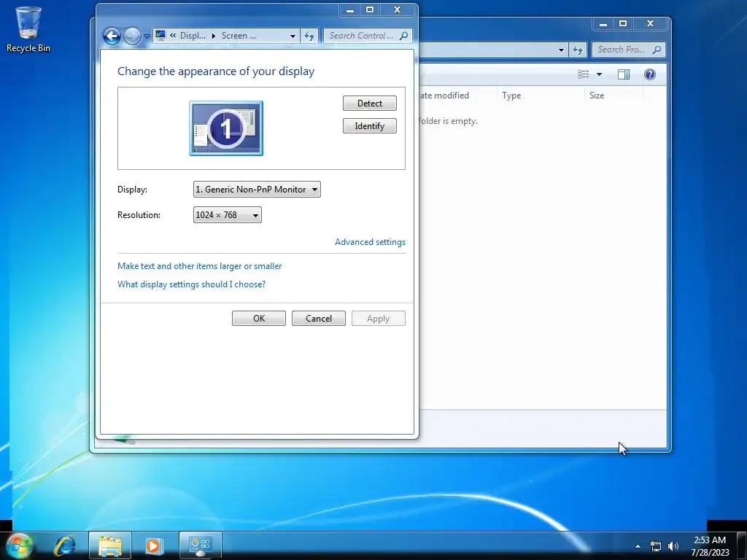Screen dimensions: 747x560
Task: Open recent pages dropdown beside forward arrow
Action: click(147, 36)
